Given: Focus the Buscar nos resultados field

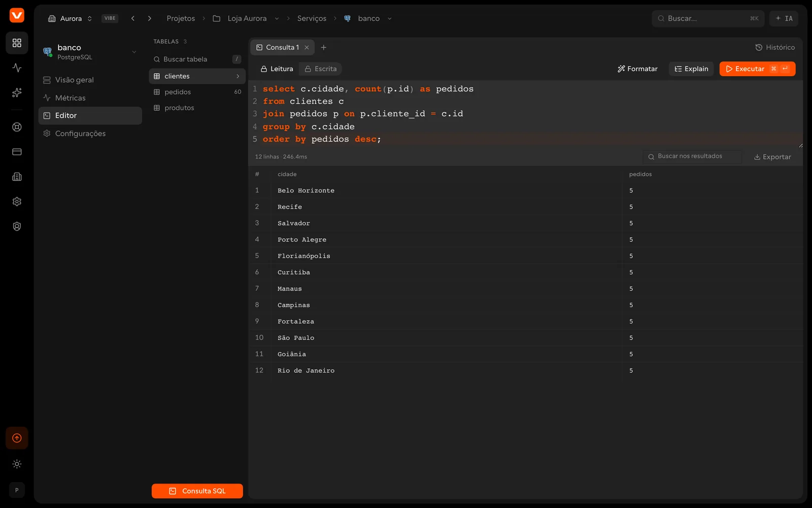Looking at the screenshot, I should point(692,156).
